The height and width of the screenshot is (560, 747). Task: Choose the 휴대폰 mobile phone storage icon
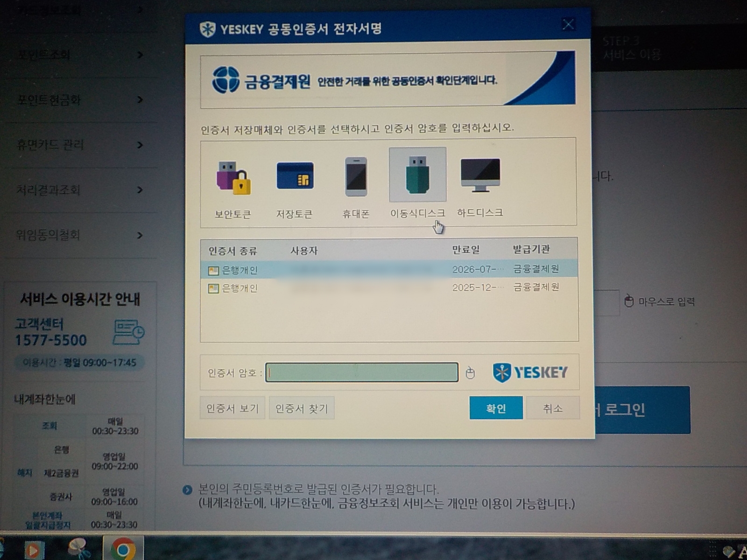pos(356,176)
